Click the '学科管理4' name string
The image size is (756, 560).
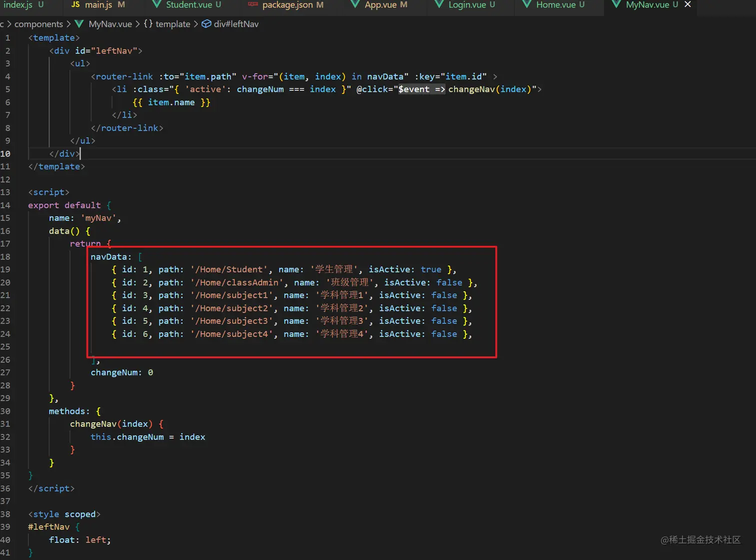point(341,334)
